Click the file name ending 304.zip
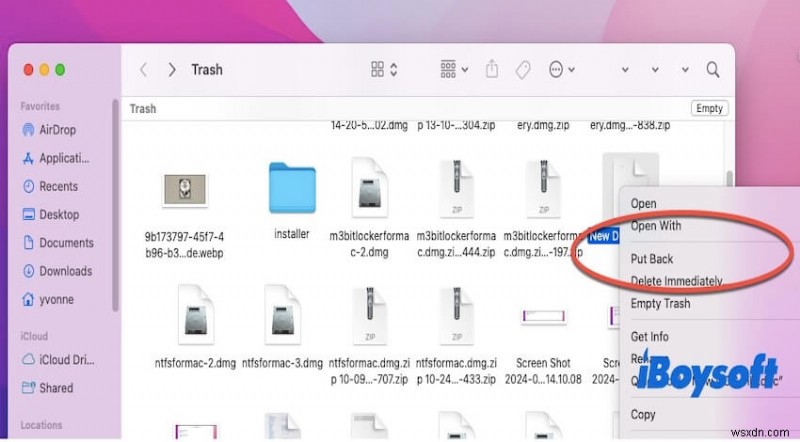 coord(456,125)
